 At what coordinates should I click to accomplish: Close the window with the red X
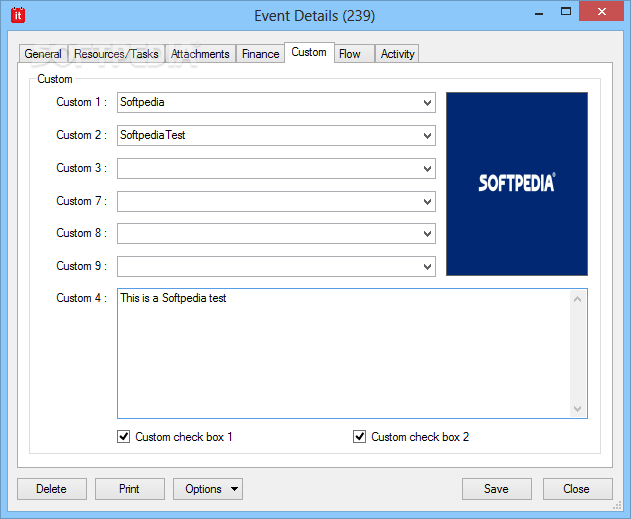coord(602,11)
